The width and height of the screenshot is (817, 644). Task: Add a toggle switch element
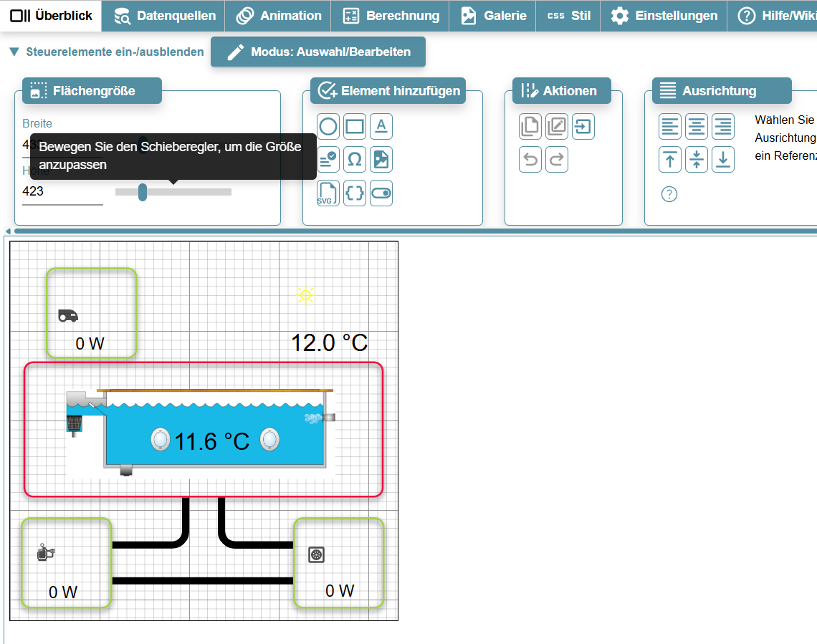click(381, 193)
